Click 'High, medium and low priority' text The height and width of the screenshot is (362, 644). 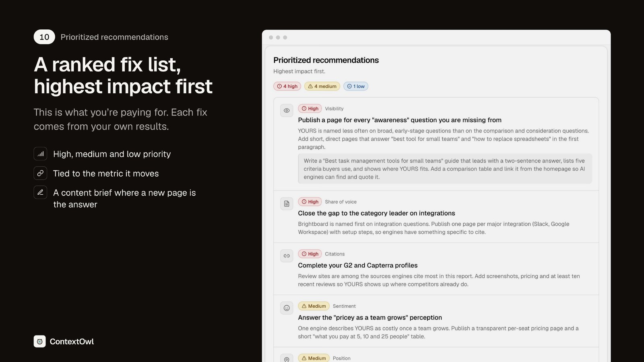point(112,154)
